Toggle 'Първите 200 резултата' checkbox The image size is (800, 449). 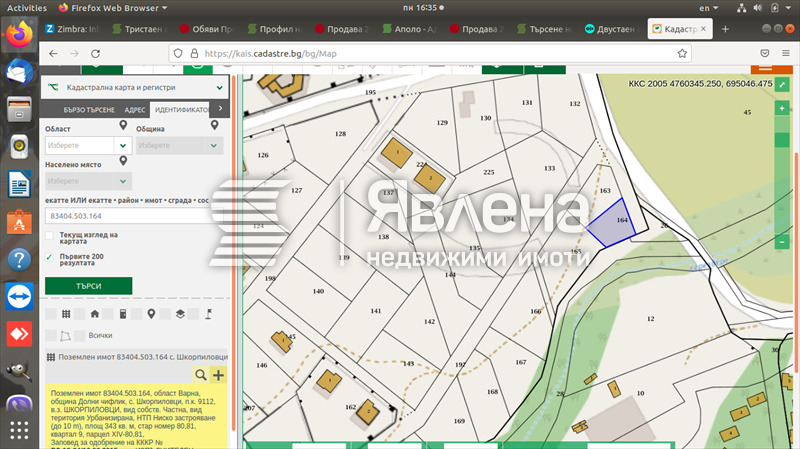(x=50, y=258)
